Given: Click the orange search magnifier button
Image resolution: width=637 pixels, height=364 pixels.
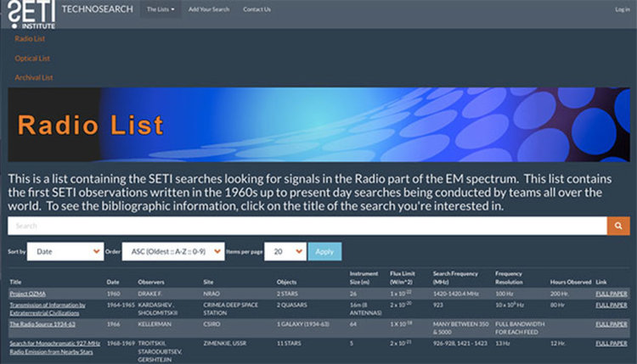Looking at the screenshot, I should (x=618, y=226).
